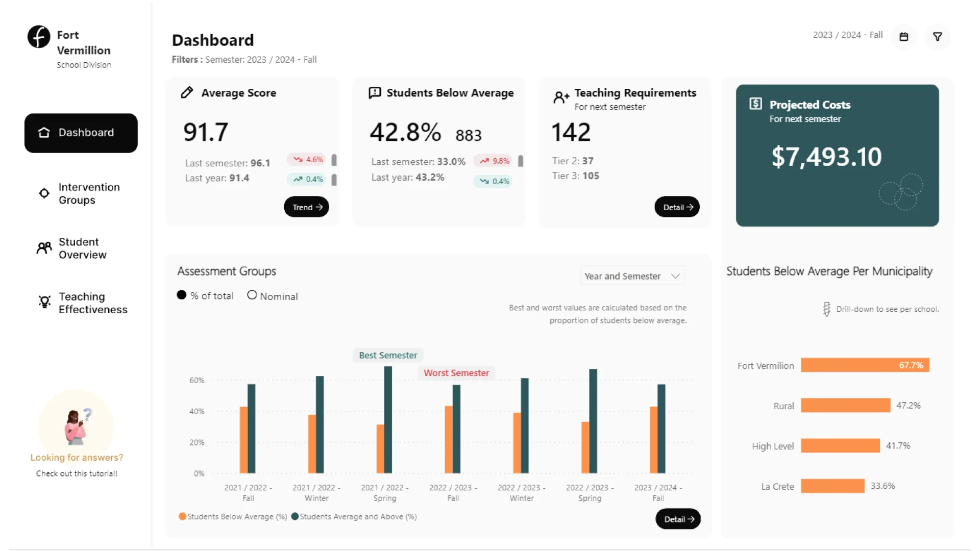
Task: Click the teal bar for 2021 / 2022 - Spring
Action: tap(388, 420)
